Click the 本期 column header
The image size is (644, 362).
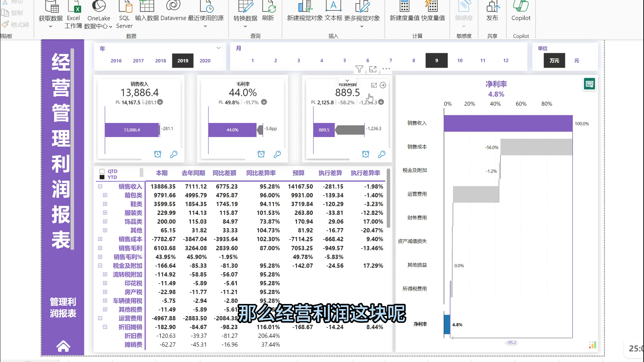pos(162,173)
